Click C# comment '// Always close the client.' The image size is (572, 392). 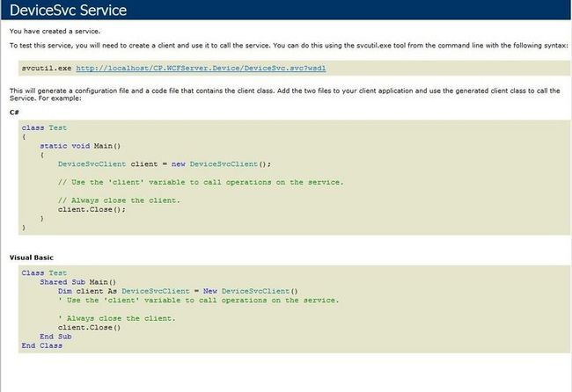click(119, 200)
